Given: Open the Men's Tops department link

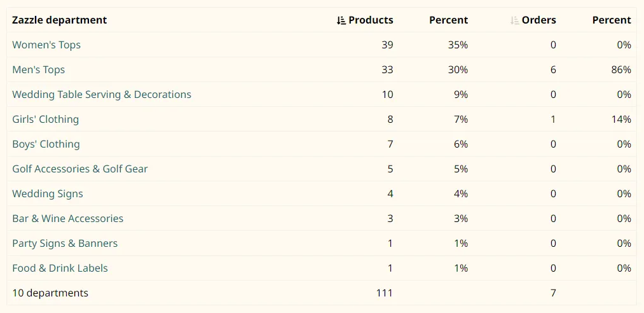Looking at the screenshot, I should [x=39, y=70].
